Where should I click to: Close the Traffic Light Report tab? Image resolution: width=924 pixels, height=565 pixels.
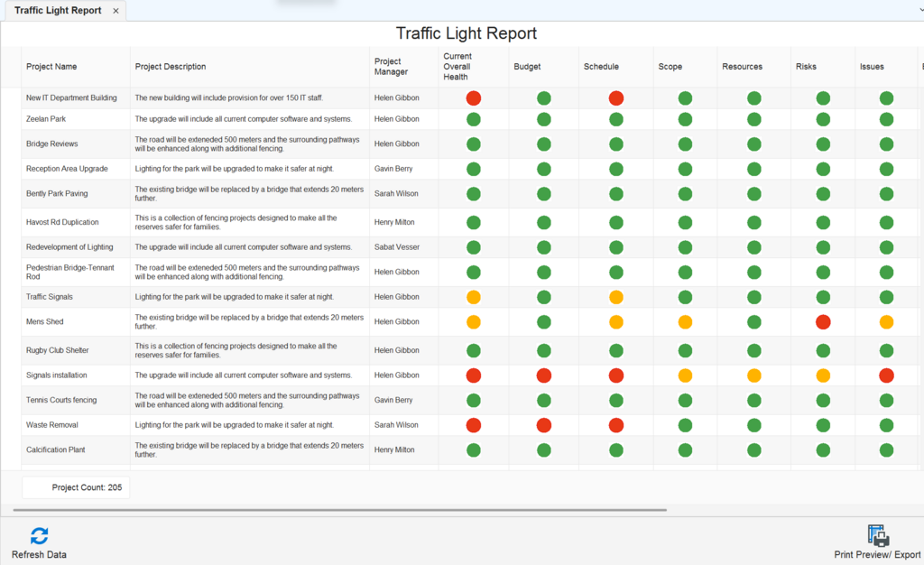coord(115,11)
